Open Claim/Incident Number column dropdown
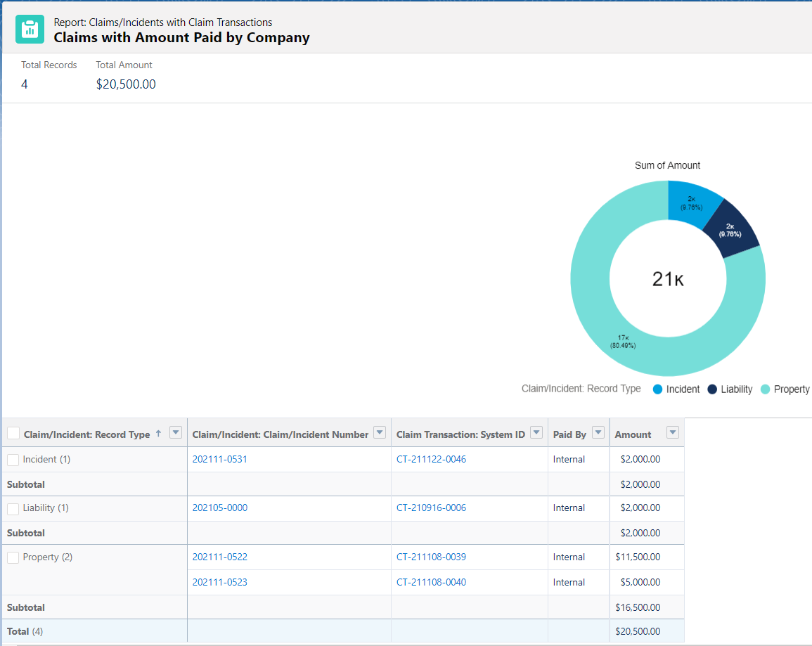This screenshot has height=646, width=812. coord(380,433)
